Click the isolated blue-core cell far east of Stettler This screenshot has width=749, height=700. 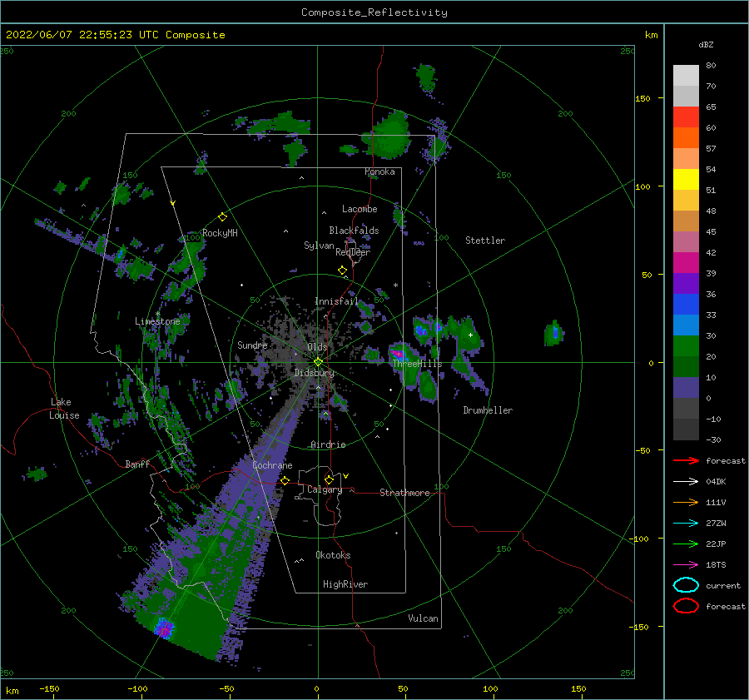(x=554, y=332)
